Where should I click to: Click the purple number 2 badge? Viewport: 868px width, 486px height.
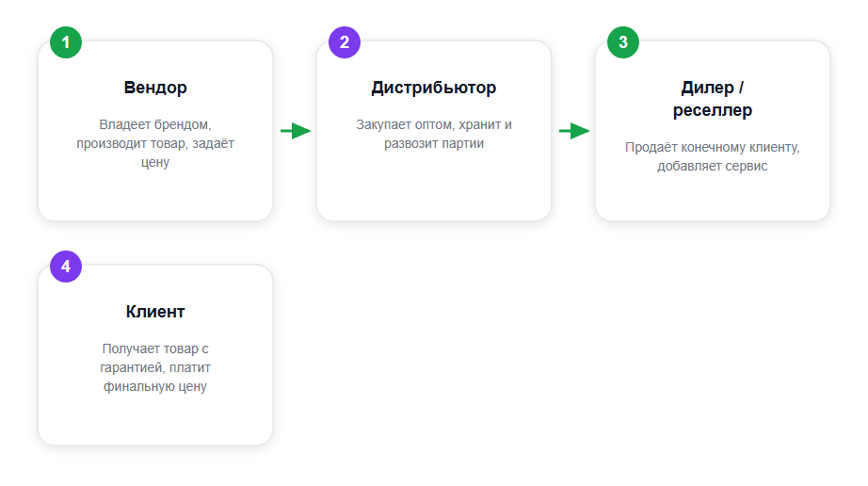tap(345, 42)
